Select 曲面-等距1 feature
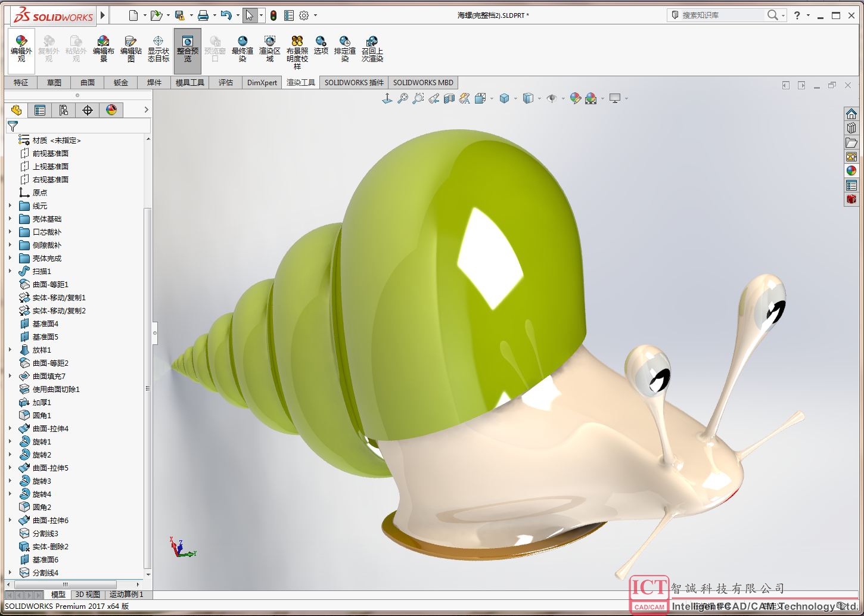Image resolution: width=864 pixels, height=616 pixels. click(x=51, y=284)
